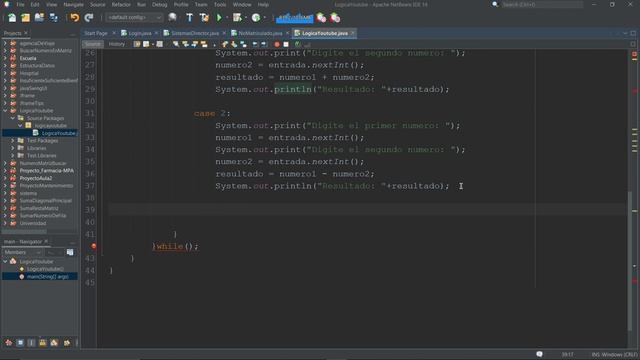Screen dimensions: 640x360
Task: Click the Build Project hammer icon
Action: coord(189,18)
